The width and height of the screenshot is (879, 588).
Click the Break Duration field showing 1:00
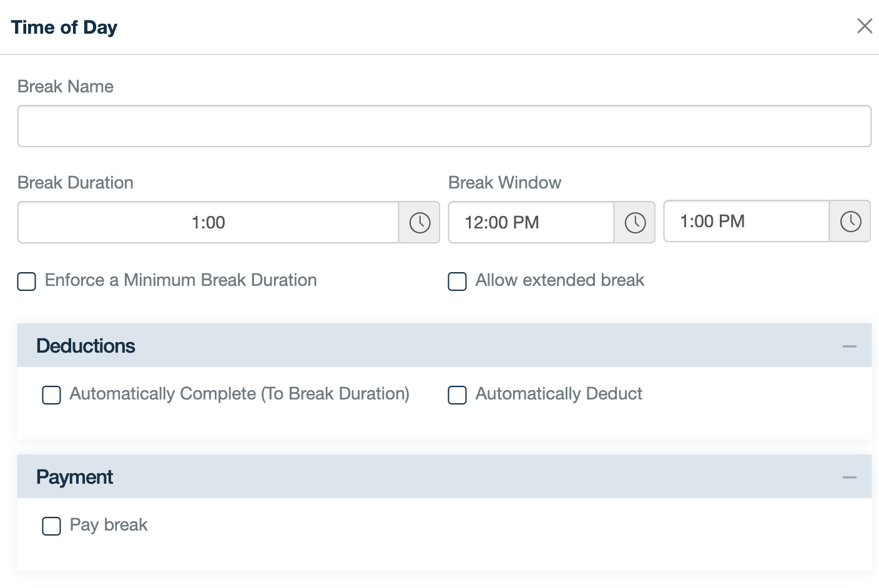pyautogui.click(x=208, y=223)
